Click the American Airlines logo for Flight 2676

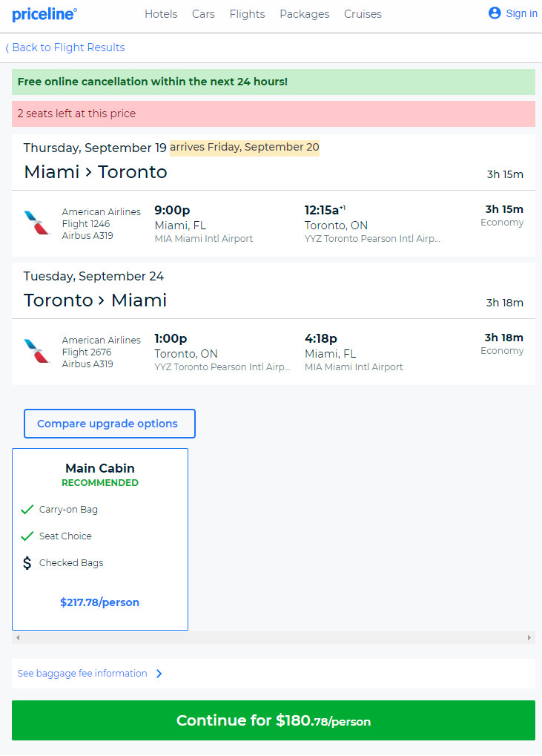pos(37,351)
